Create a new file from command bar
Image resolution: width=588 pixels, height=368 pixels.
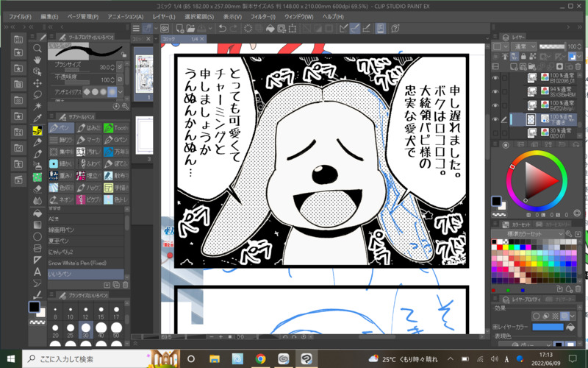(180, 28)
